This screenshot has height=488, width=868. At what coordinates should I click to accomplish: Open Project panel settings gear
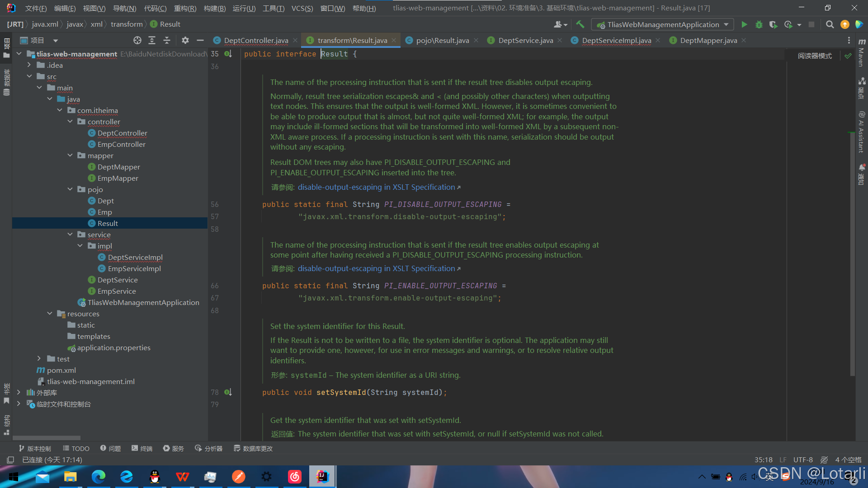185,40
